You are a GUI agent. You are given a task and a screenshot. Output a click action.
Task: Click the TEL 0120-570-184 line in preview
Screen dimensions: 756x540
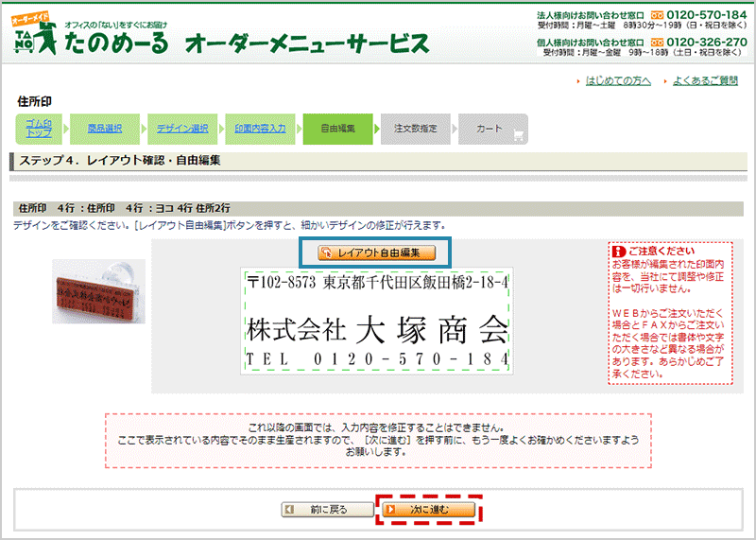click(x=377, y=359)
